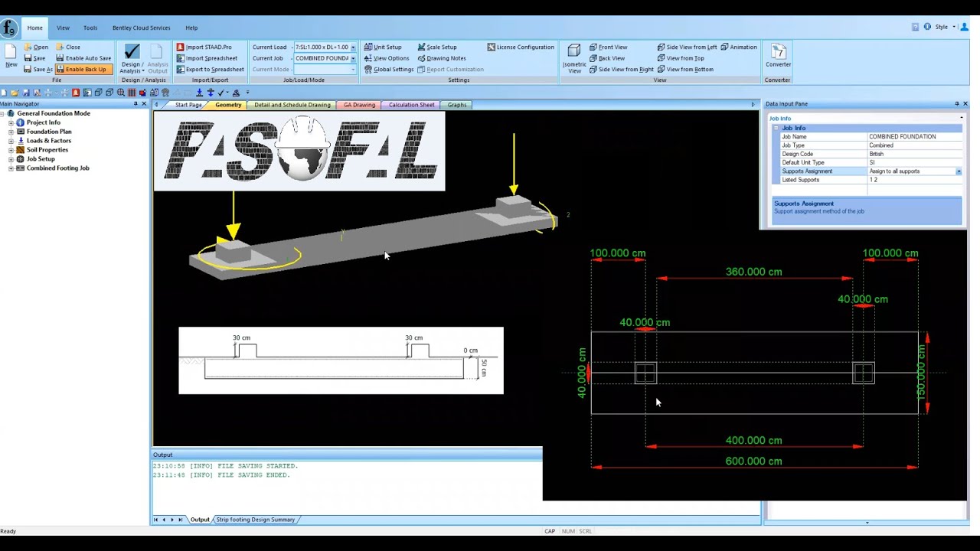The height and width of the screenshot is (551, 980).
Task: Close the Main Navigator panel
Action: click(144, 104)
